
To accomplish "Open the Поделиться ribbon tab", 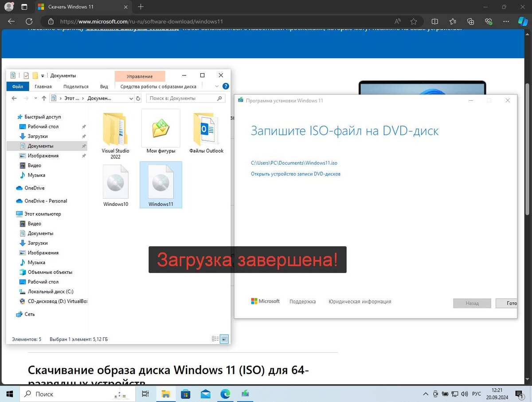I will [x=76, y=87].
